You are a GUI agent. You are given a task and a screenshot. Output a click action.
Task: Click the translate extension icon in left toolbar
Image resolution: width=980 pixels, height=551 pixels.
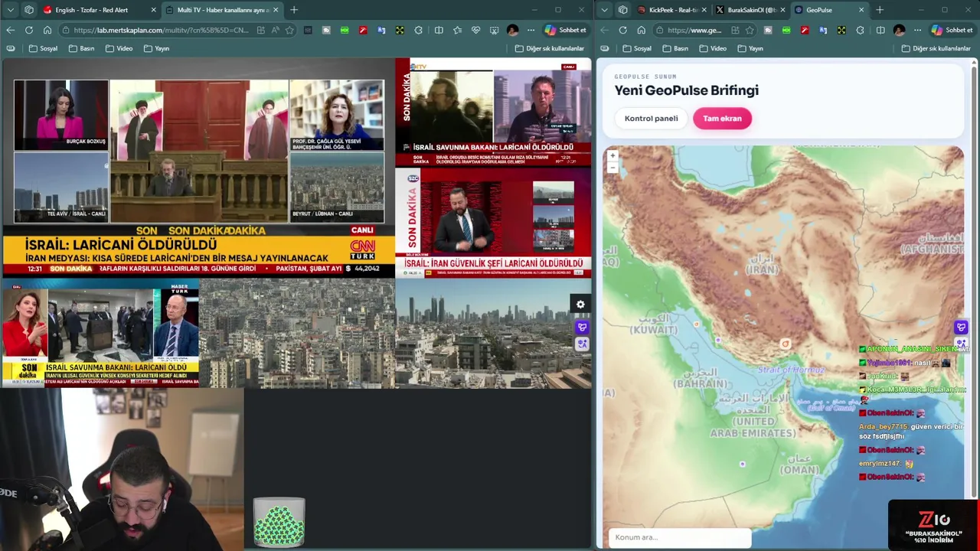381,30
